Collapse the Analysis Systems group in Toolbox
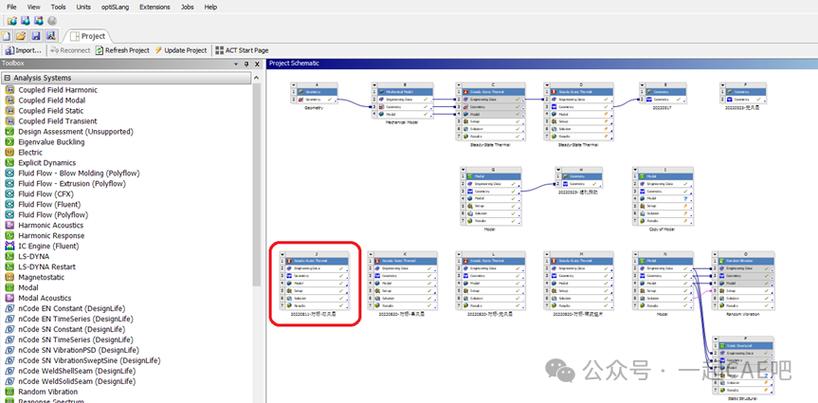This screenshot has width=818, height=403. pos(8,78)
